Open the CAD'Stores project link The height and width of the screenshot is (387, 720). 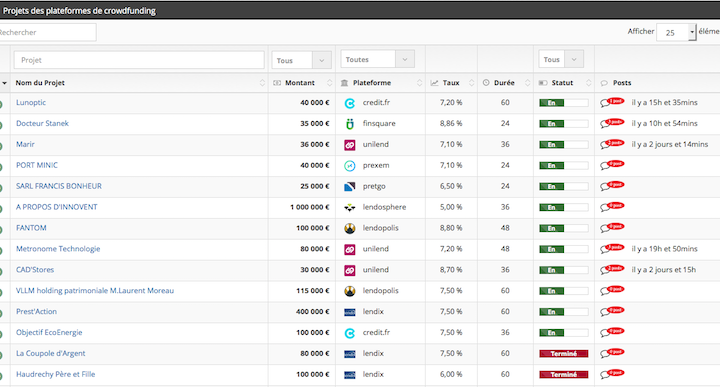(x=35, y=269)
